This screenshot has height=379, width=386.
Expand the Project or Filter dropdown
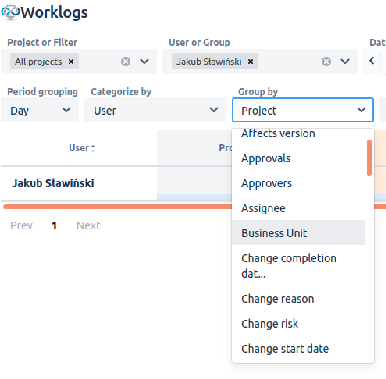tap(144, 62)
